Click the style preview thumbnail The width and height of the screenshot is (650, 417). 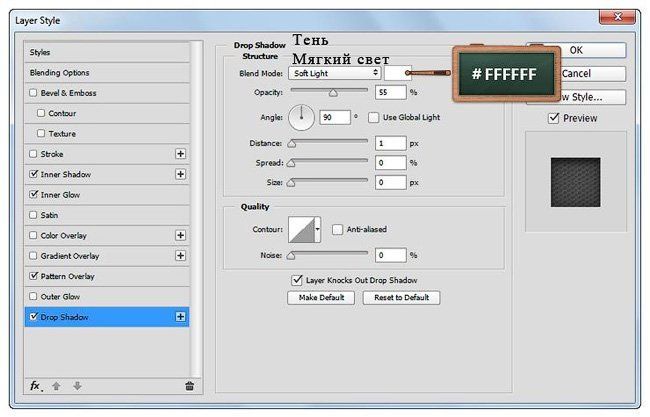coord(575,182)
